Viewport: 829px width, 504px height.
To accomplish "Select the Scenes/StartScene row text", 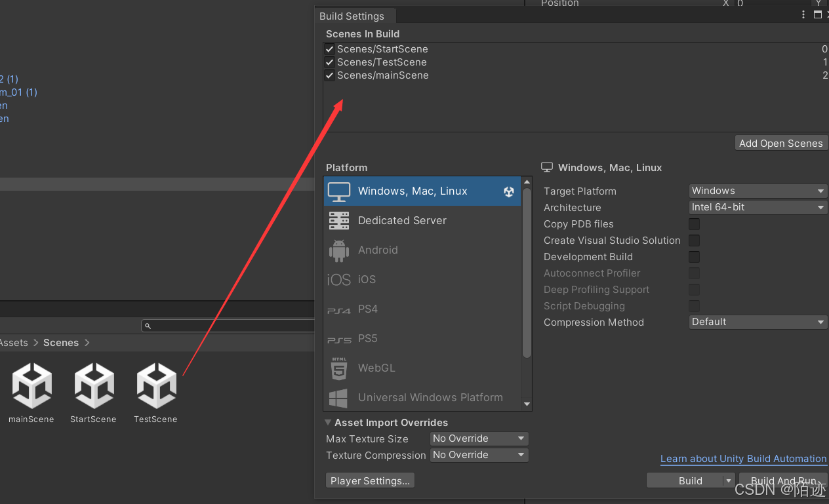I will pos(382,49).
